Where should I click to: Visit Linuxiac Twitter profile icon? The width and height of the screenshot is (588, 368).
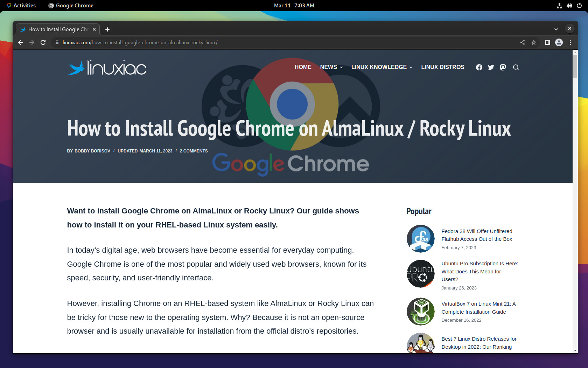click(x=491, y=67)
